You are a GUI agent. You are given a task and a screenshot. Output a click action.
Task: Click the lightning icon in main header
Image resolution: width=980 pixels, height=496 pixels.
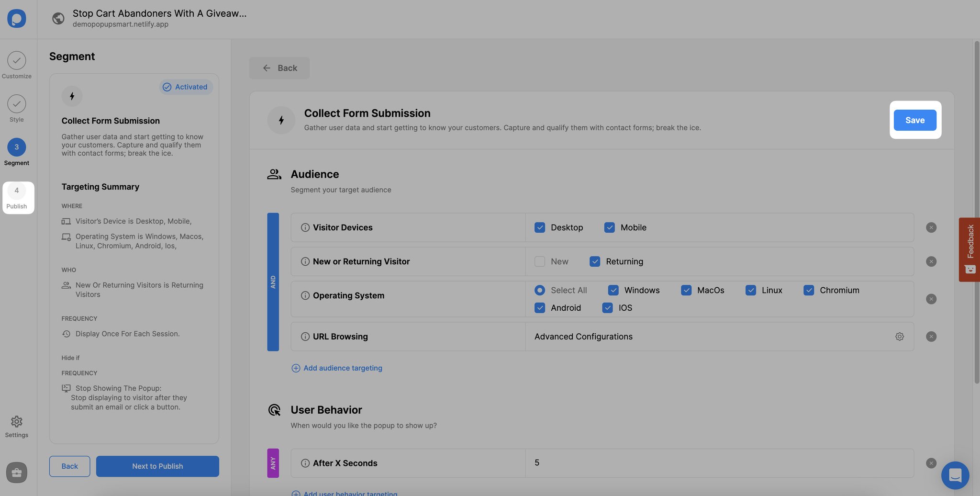[x=281, y=120]
